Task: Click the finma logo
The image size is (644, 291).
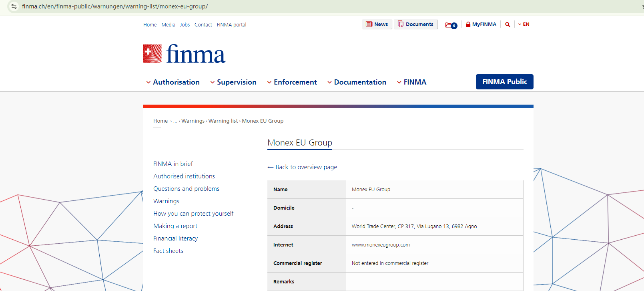Action: click(184, 54)
